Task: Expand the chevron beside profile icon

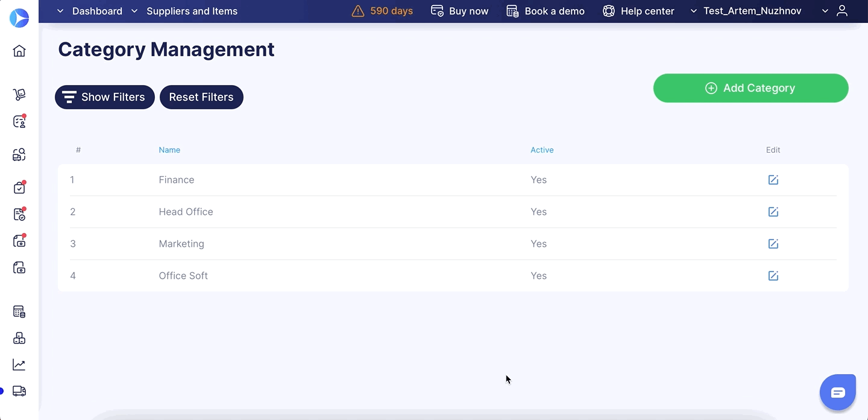Action: pyautogui.click(x=825, y=11)
